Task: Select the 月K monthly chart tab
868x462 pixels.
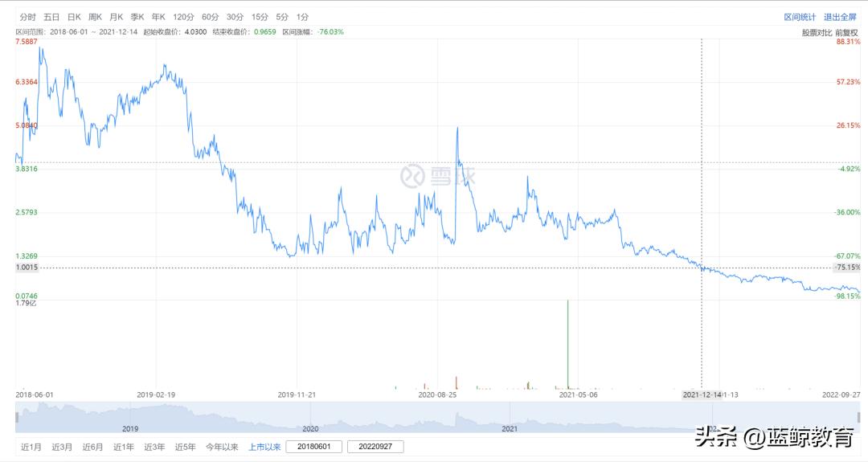Action: point(117,17)
